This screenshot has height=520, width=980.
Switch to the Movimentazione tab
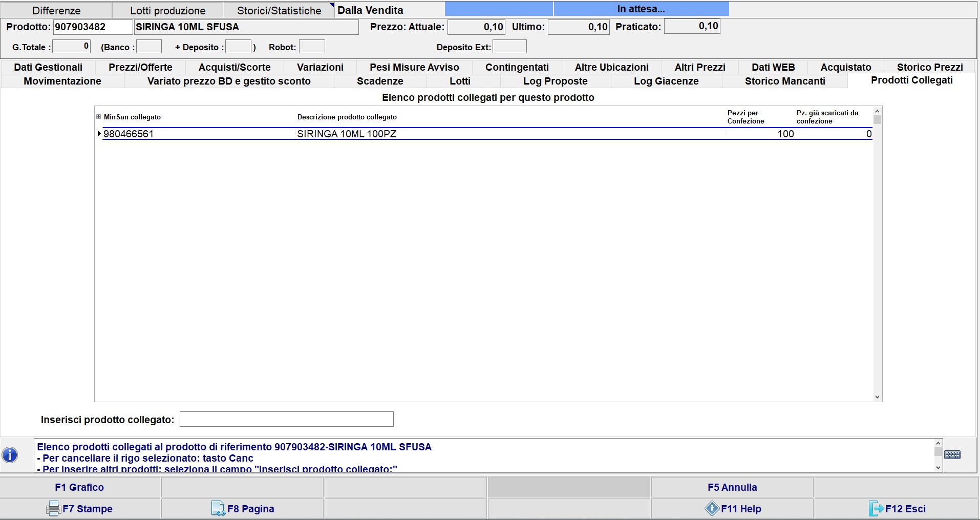62,81
